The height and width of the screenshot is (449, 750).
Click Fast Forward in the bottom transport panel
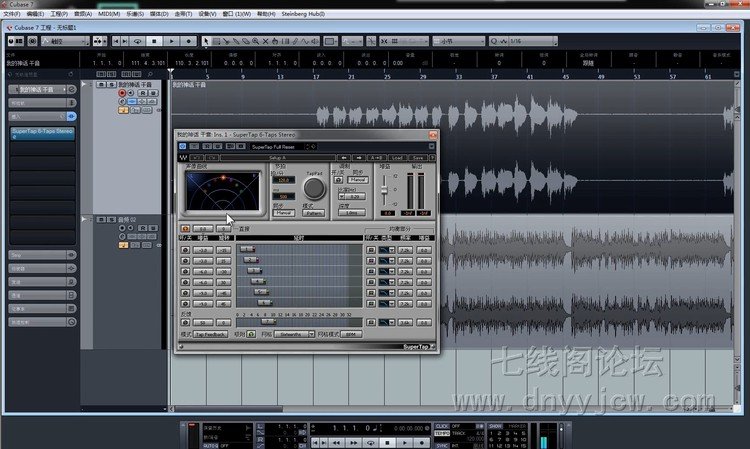tap(353, 443)
